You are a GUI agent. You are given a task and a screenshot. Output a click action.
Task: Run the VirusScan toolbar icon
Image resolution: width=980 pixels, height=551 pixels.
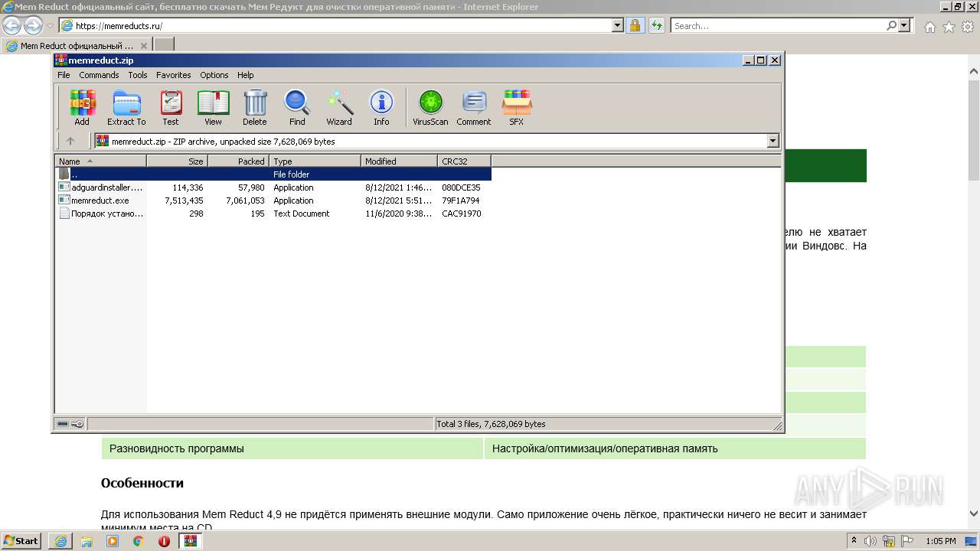coord(430,107)
